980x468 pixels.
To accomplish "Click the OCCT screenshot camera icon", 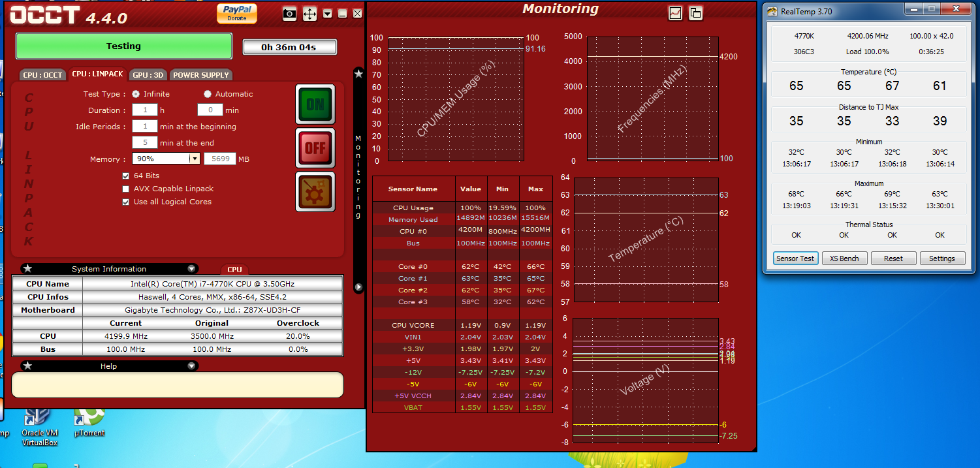I will 289,13.
